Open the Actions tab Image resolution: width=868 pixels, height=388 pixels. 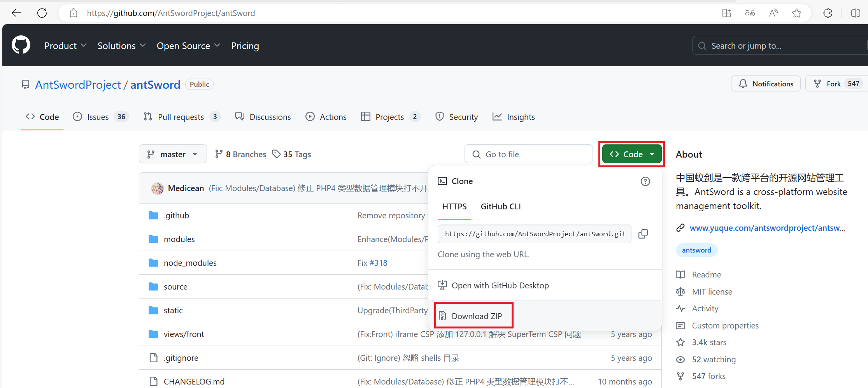[x=326, y=117]
